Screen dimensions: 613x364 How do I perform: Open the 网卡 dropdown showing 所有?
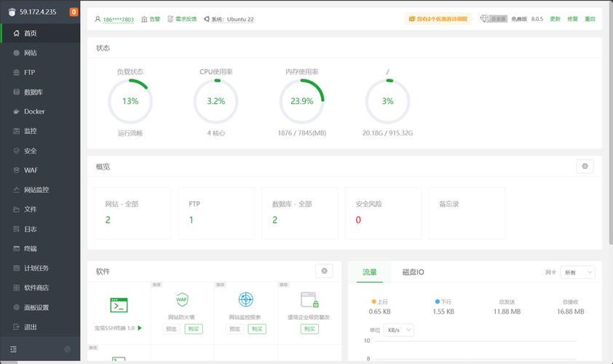[578, 272]
